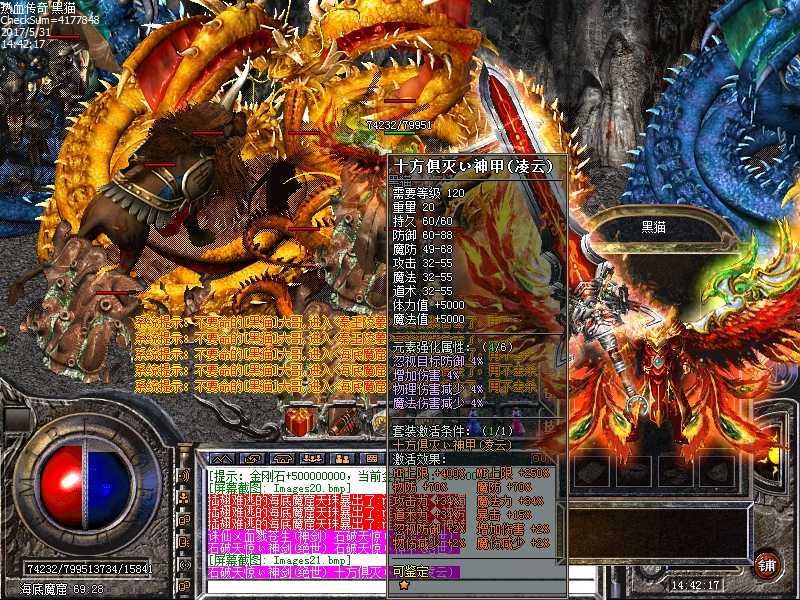This screenshot has height=600, width=800.
Task: Click the 可鉴定 label in tooltip
Action: point(411,571)
